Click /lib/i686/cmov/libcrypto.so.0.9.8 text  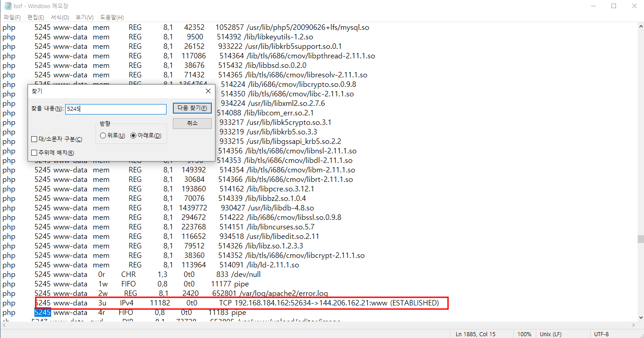point(301,85)
